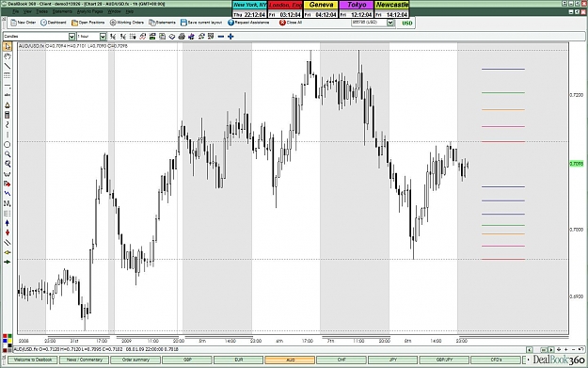Click Save current layout
The width and height of the screenshot is (588, 368).
201,23
